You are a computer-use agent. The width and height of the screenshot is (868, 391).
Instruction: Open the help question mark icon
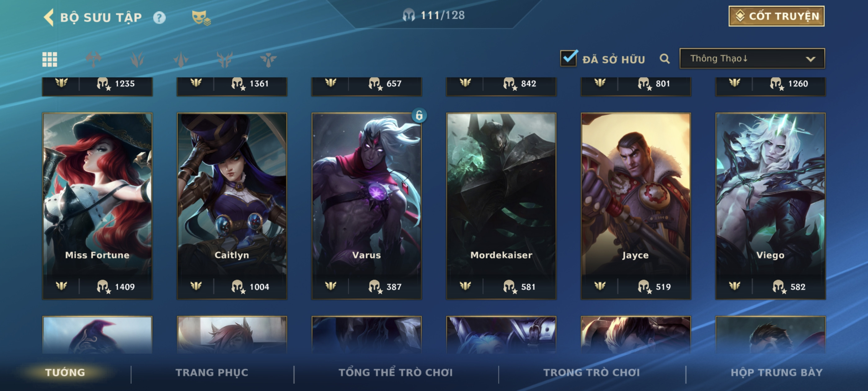pyautogui.click(x=159, y=18)
